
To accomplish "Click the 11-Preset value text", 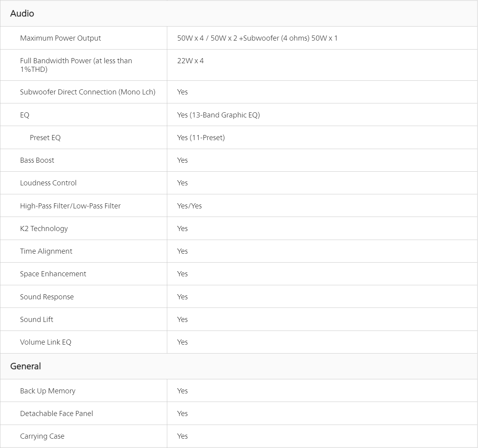I will click(x=201, y=138).
